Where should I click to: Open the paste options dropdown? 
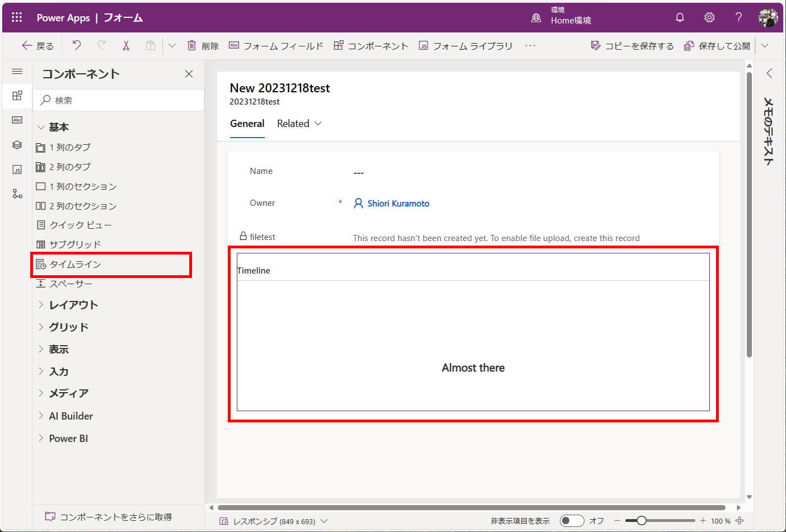pyautogui.click(x=172, y=46)
